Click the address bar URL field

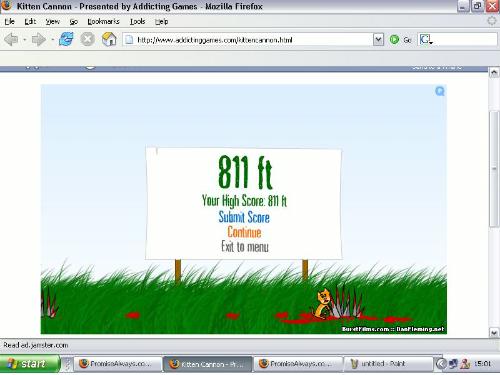[247, 40]
